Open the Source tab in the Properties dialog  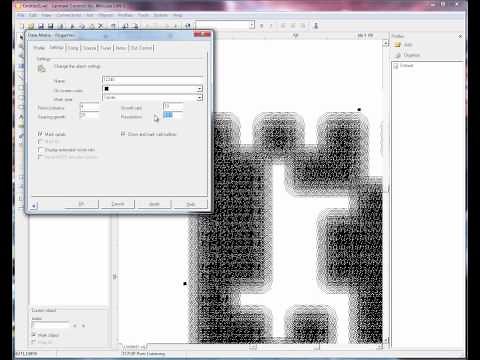coord(89,48)
